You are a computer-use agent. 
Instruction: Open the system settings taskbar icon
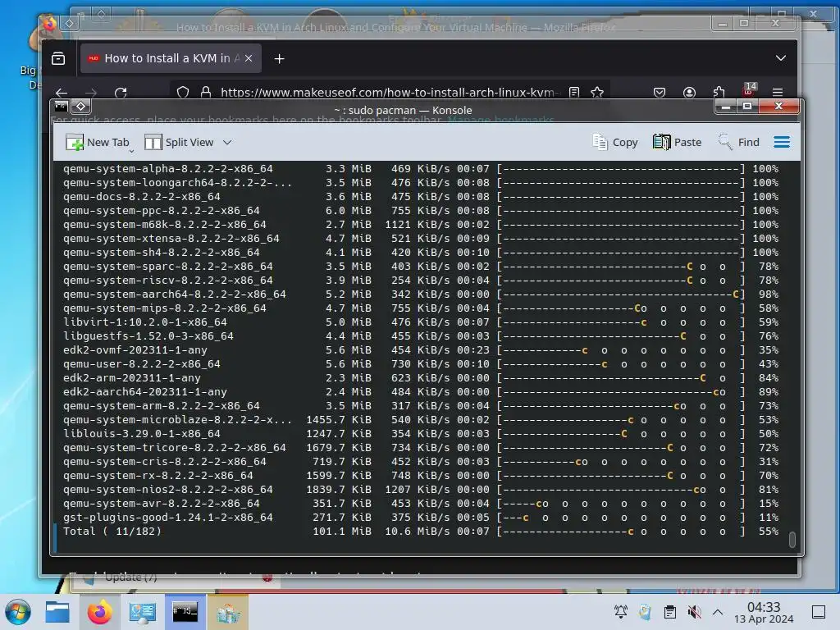[142, 612]
